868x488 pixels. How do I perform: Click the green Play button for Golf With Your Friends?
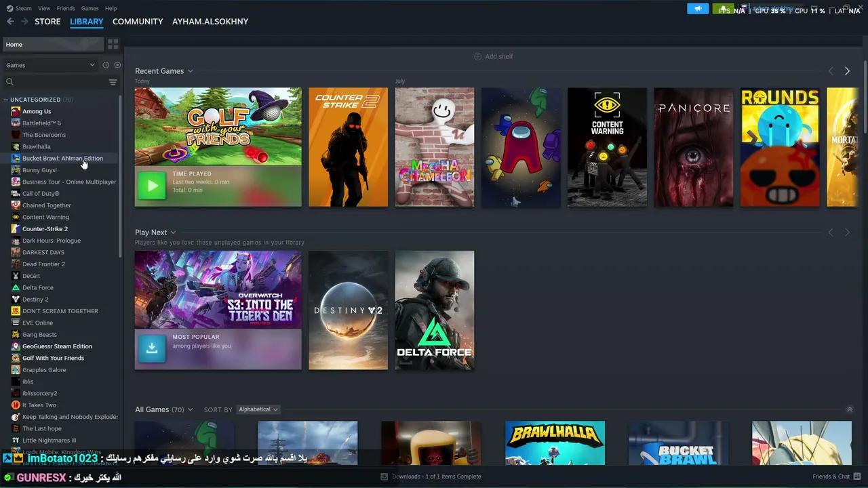[x=152, y=186]
